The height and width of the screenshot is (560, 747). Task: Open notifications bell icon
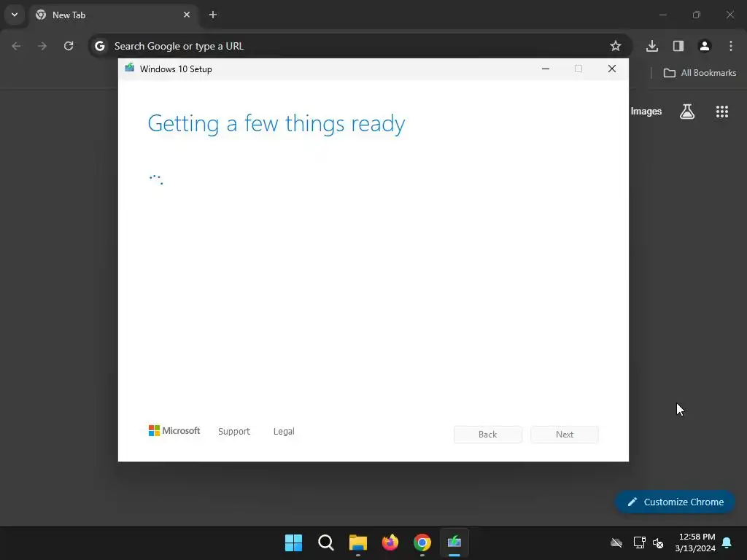[x=727, y=542]
